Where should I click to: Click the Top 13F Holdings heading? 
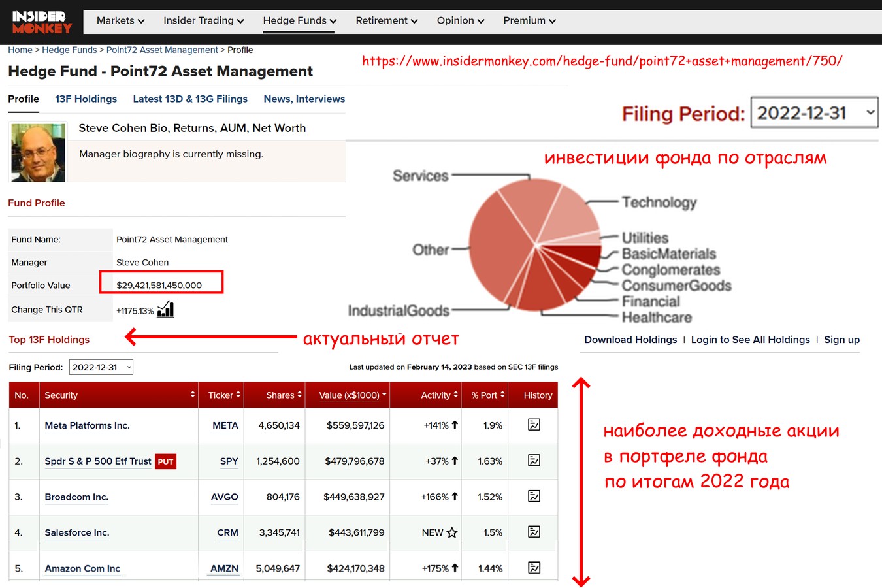[x=49, y=340]
